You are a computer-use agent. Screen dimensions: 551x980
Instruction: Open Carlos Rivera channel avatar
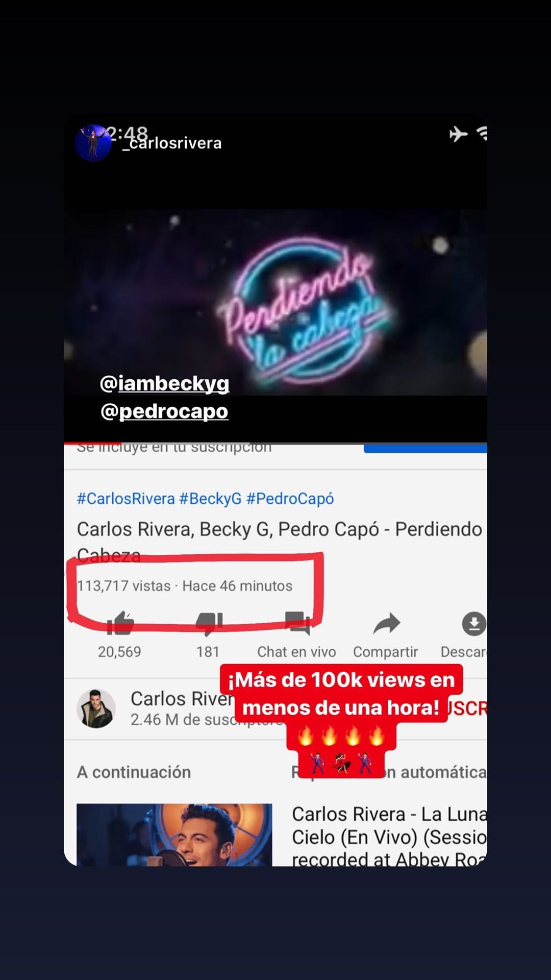coord(96,709)
